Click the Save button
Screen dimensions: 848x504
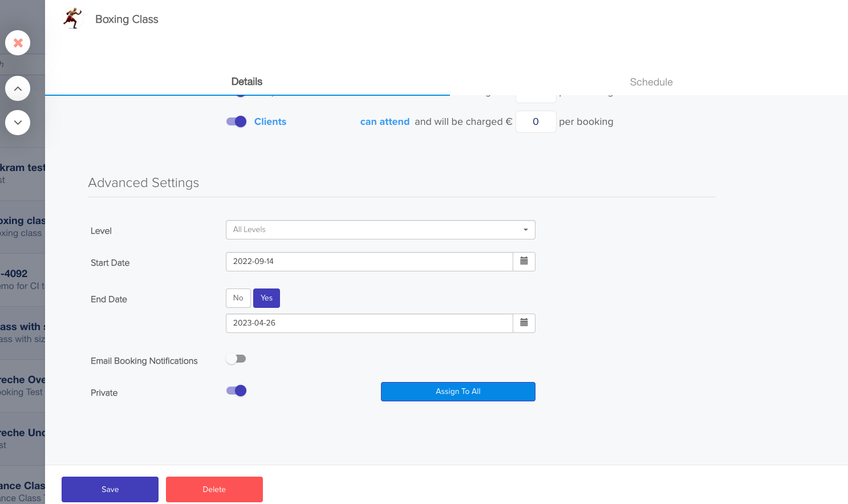click(110, 489)
